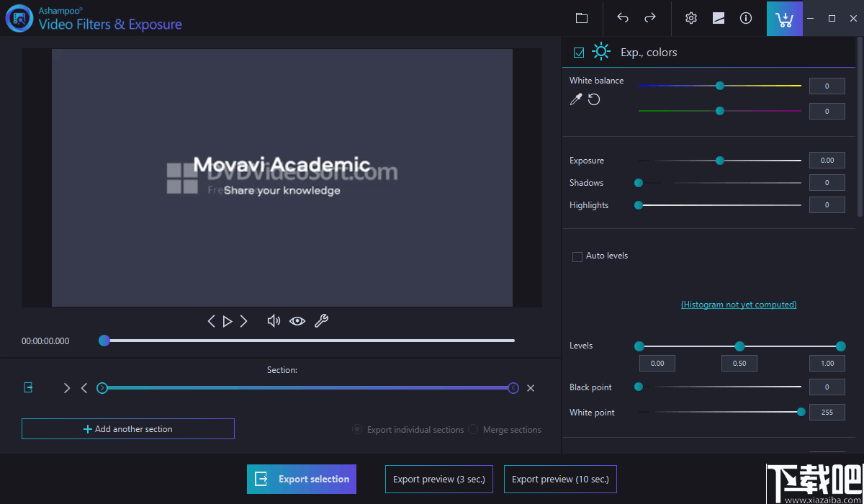Click Add another section button
The image size is (864, 504).
(128, 429)
